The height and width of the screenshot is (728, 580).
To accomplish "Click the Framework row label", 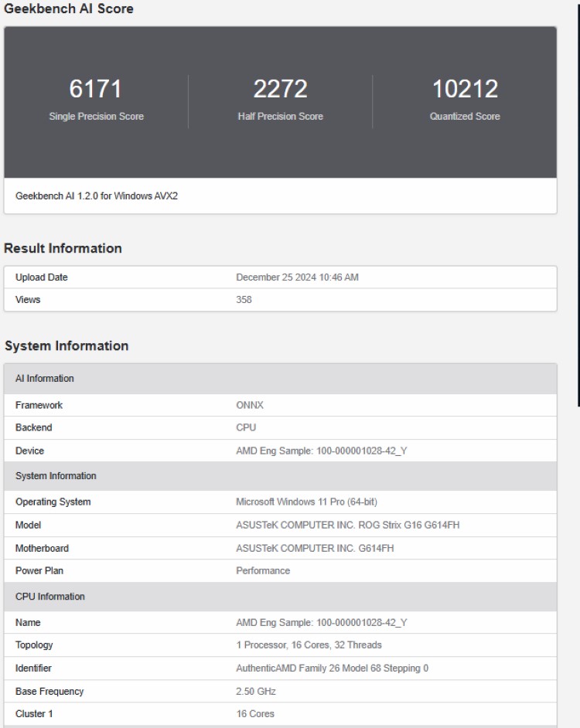I will pyautogui.click(x=39, y=405).
